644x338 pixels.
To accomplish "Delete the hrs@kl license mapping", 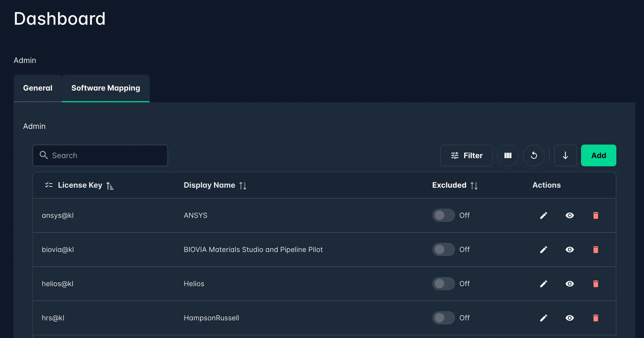I will [x=596, y=318].
